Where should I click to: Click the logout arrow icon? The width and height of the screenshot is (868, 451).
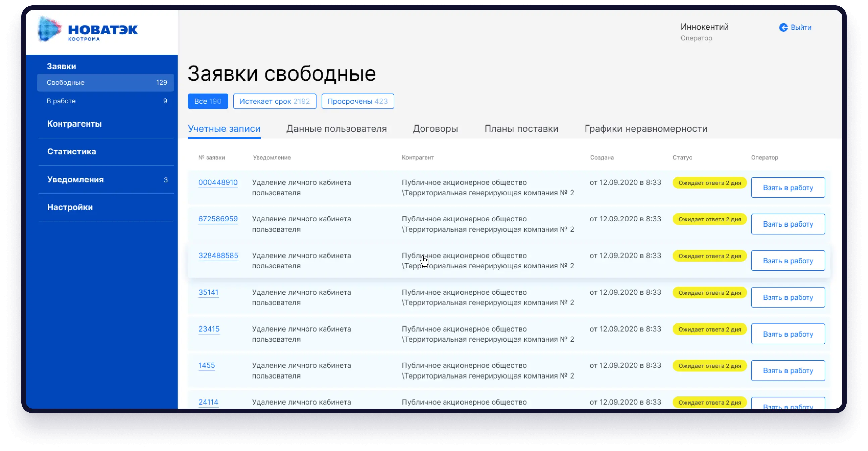tap(783, 27)
